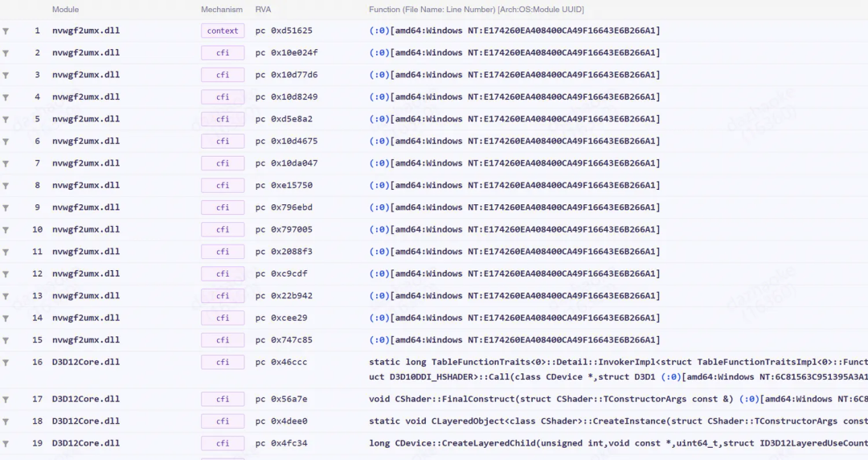The width and height of the screenshot is (868, 460).
Task: Click the CDevice::CreateLayeredChild function text
Action: (x=618, y=443)
